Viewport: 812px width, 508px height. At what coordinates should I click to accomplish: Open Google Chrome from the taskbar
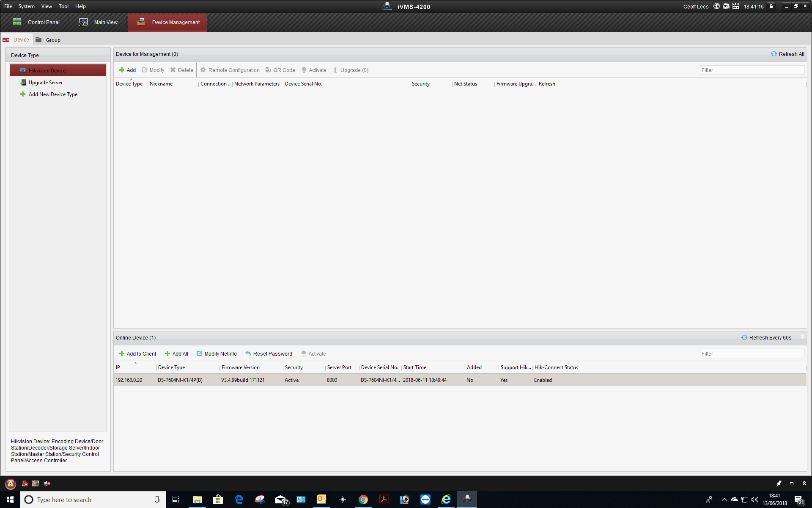click(363, 500)
